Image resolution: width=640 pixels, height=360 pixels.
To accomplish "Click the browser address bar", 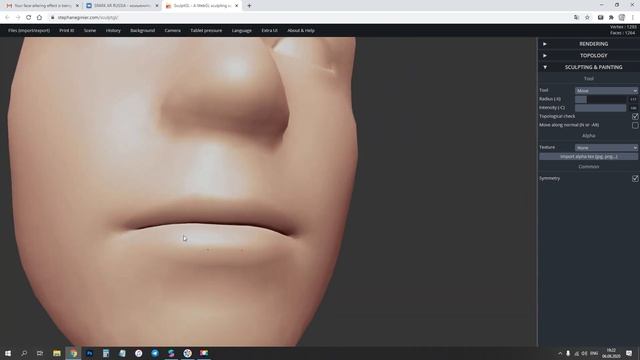I will [310, 18].
